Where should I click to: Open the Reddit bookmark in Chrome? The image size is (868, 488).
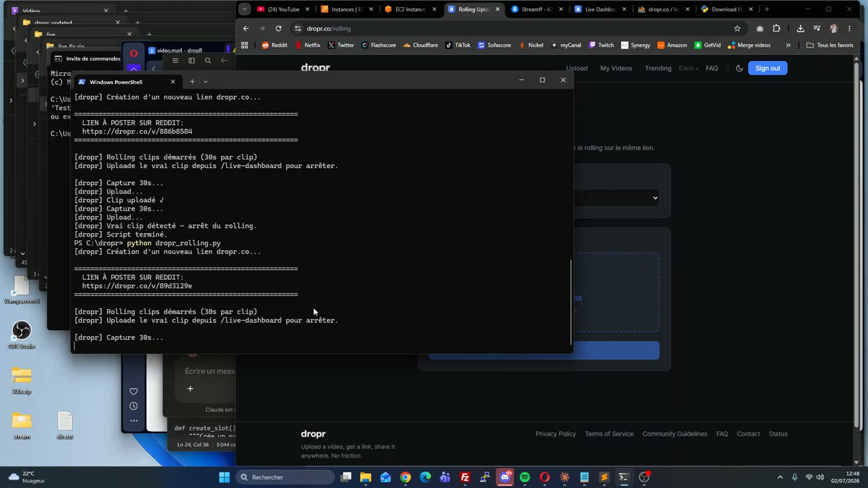(x=275, y=45)
